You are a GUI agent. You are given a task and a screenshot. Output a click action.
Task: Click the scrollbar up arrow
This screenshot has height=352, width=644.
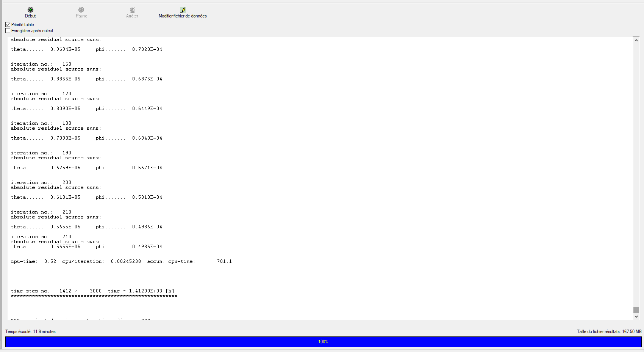(x=636, y=39)
